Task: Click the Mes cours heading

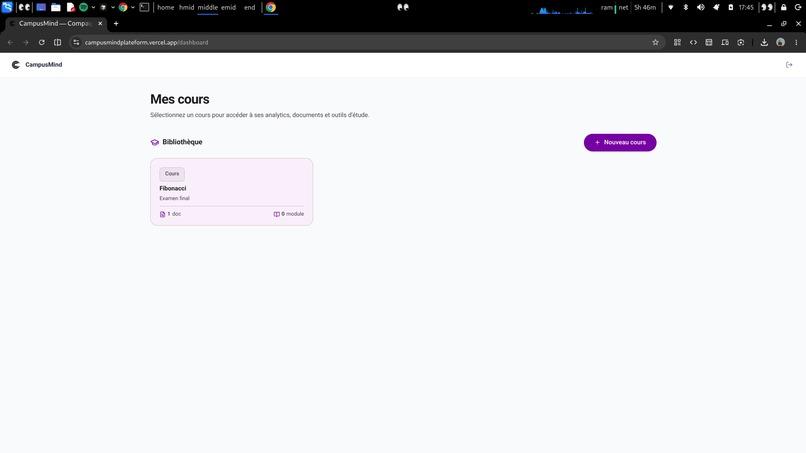Action: (180, 99)
